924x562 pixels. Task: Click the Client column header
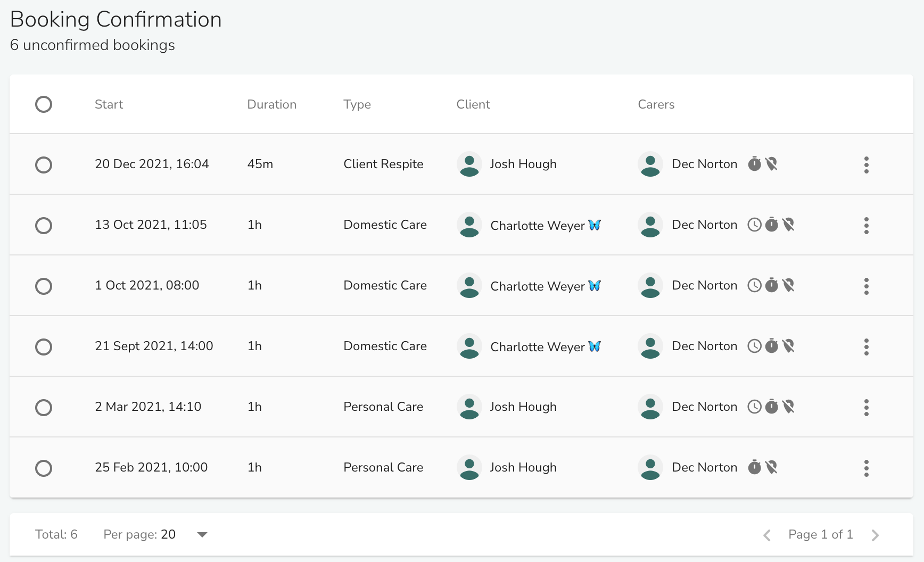click(x=473, y=104)
